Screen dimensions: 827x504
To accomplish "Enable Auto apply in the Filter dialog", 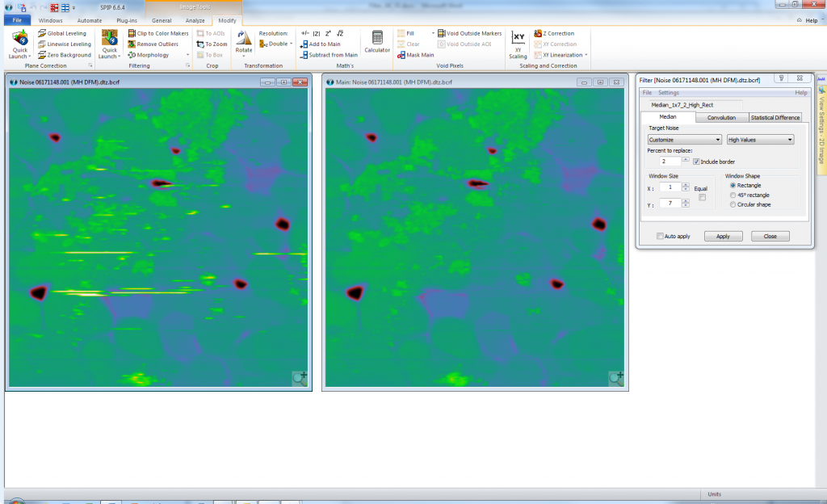I will [660, 236].
